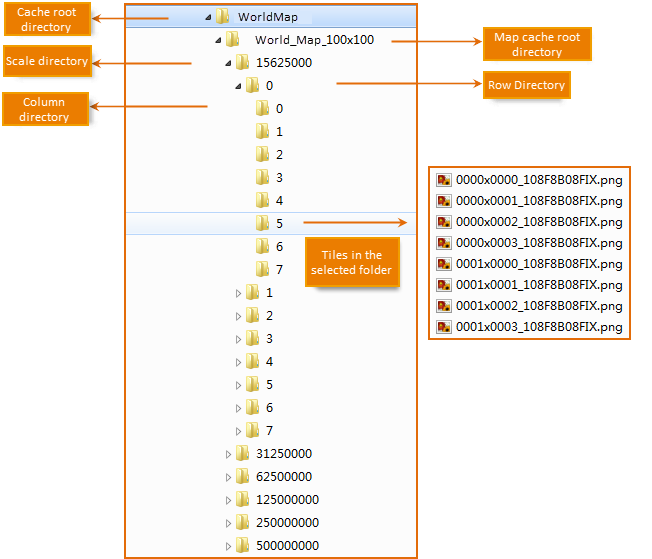Collapse the 15625000 scale directory

tap(228, 63)
